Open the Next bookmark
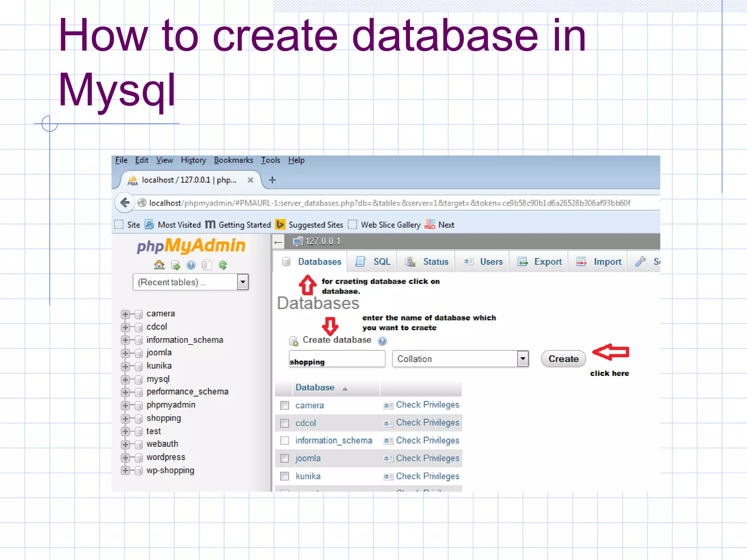Image resolution: width=747 pixels, height=560 pixels. click(439, 225)
